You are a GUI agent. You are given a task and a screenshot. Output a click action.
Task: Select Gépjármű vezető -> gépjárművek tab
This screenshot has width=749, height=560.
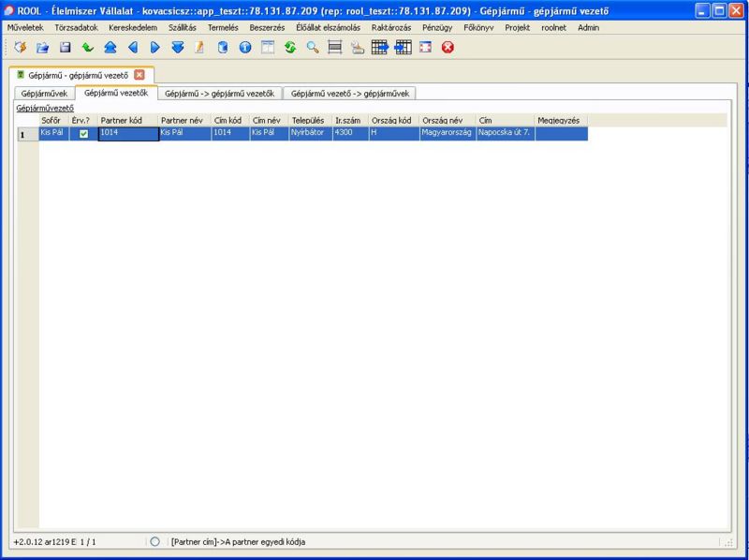349,94
